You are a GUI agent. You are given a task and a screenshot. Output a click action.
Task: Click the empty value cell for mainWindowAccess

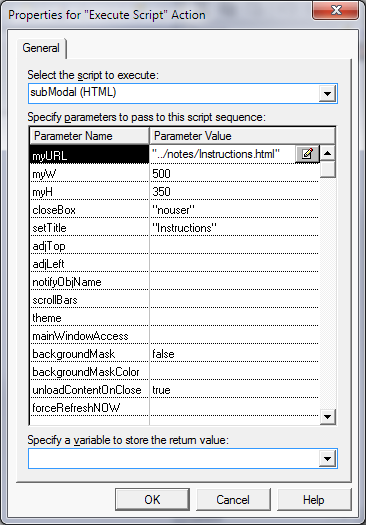coord(234,336)
